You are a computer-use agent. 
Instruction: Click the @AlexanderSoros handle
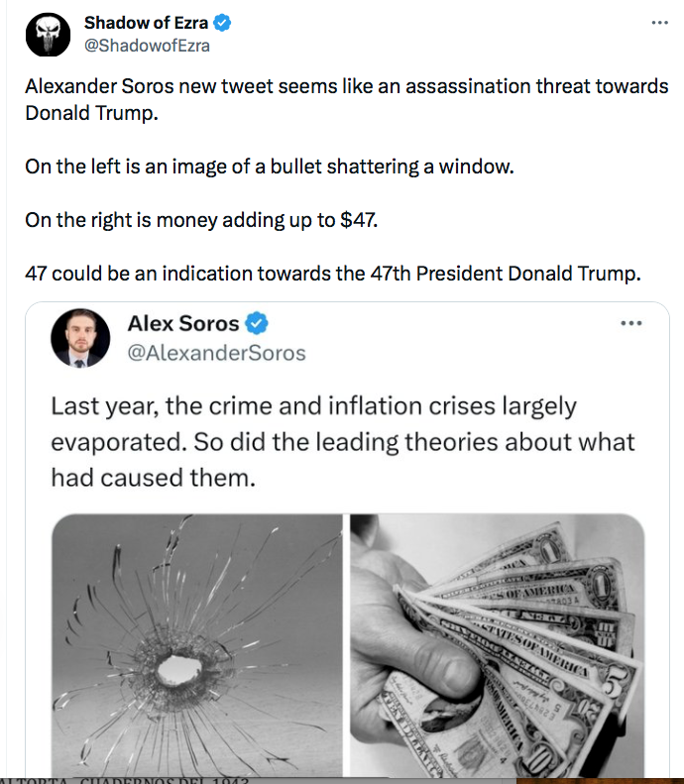(x=217, y=352)
